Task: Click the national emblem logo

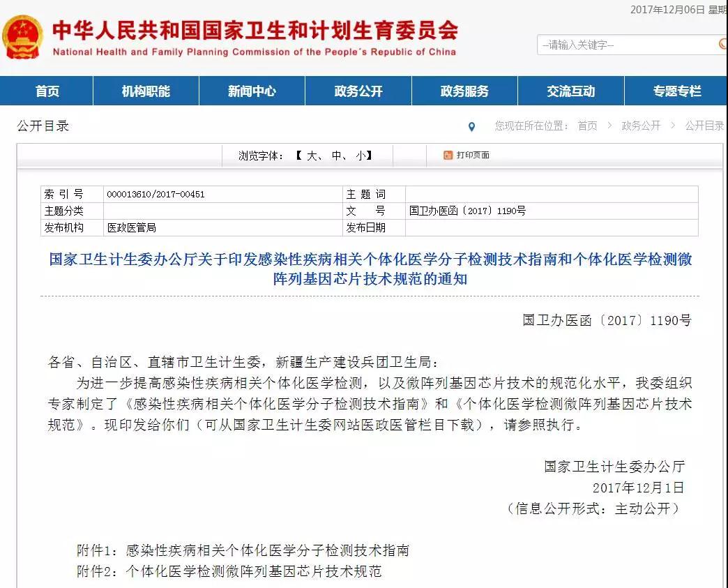Action: tap(23, 37)
